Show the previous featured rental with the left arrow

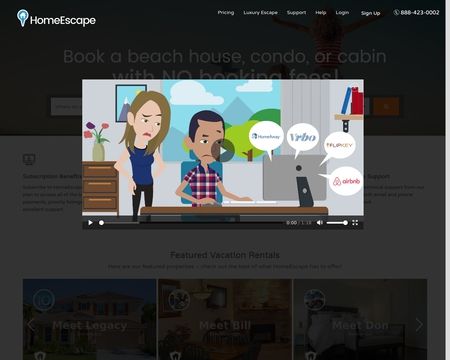(31, 324)
